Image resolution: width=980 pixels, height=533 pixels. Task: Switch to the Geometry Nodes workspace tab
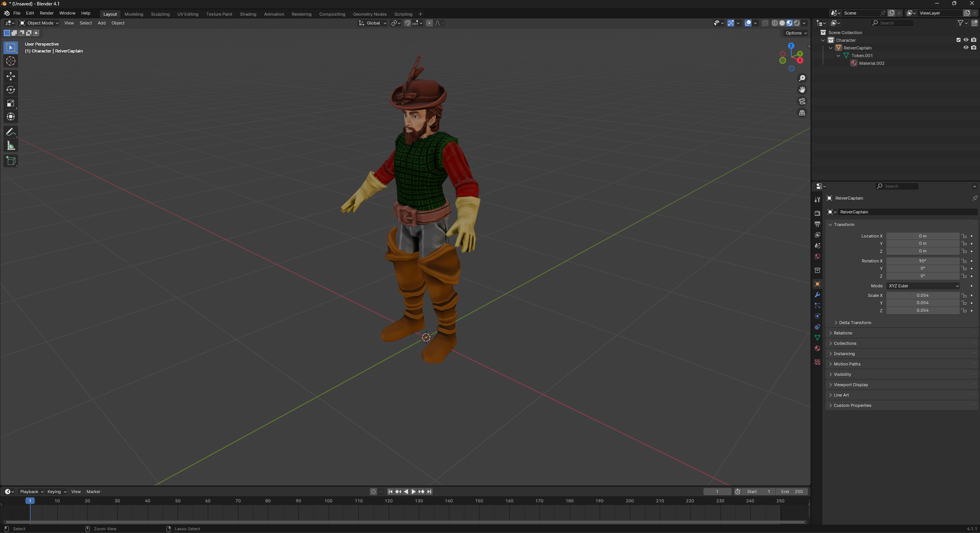(x=370, y=14)
